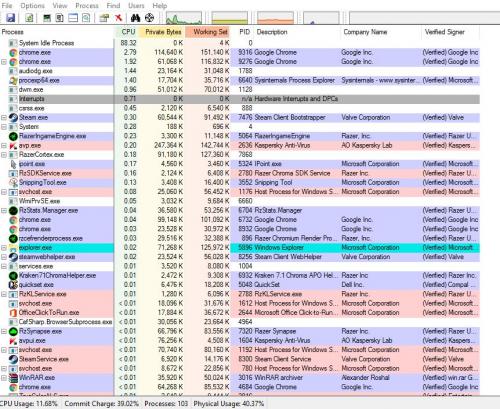The height and width of the screenshot is (409, 500).
Task: Open the Process menu
Action: click(87, 6)
